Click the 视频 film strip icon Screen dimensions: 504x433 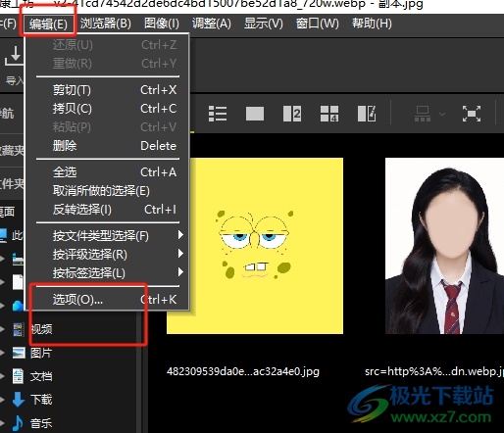tap(19, 329)
